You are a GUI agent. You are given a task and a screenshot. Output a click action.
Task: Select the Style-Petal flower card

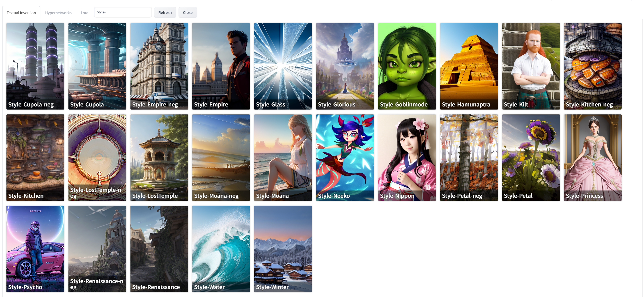tap(531, 158)
